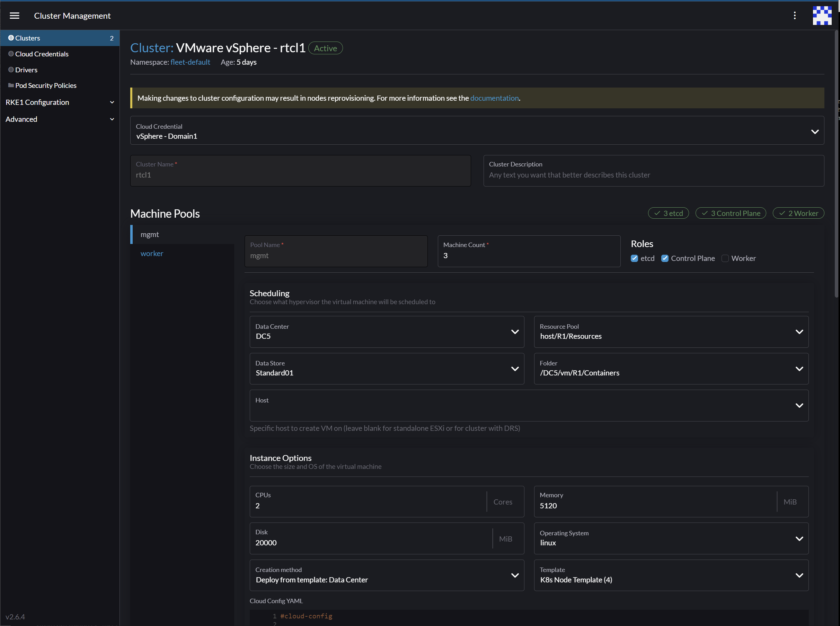Click into the Machine Count field
840x626 pixels.
coord(528,255)
